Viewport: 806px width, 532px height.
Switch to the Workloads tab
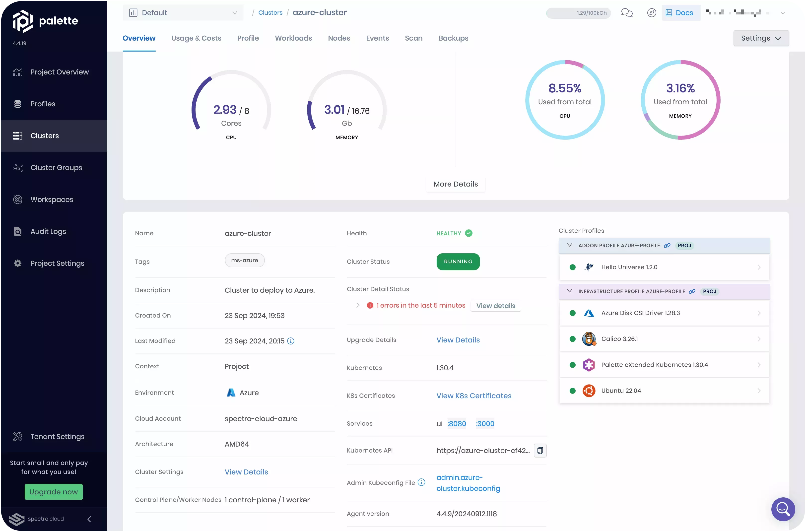click(293, 38)
